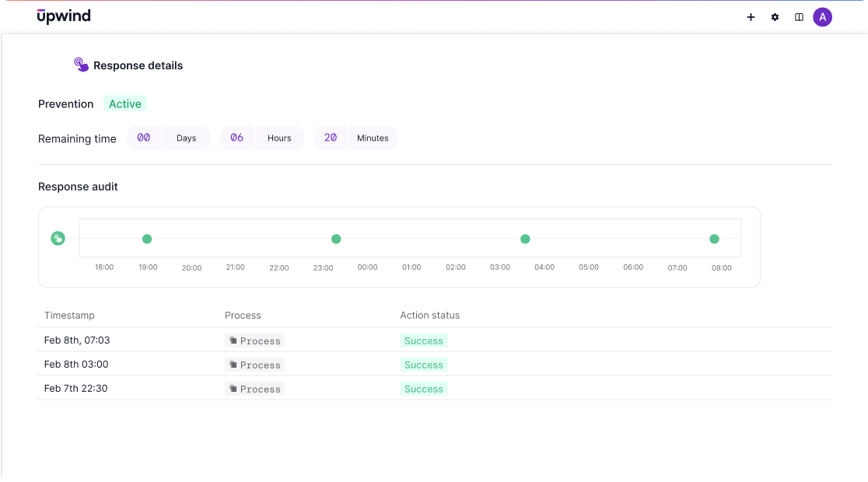Click the purple avatar icon labeled A
The height and width of the screenshot is (482, 868).
(823, 16)
